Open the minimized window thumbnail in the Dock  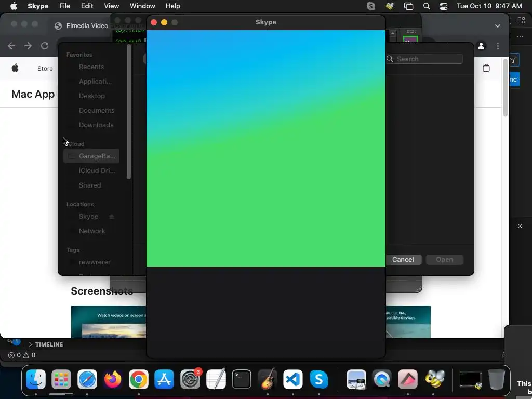pos(471,380)
